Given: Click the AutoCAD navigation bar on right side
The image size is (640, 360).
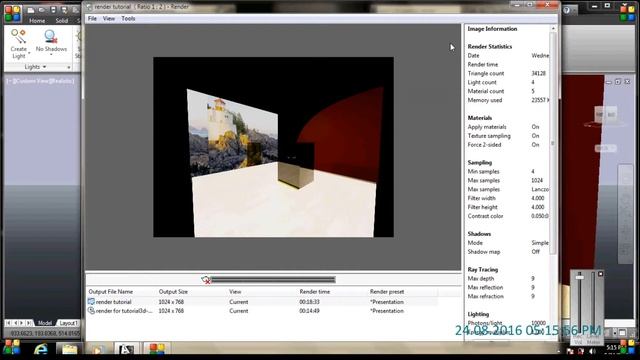Looking at the screenshot, I should coord(625,214).
